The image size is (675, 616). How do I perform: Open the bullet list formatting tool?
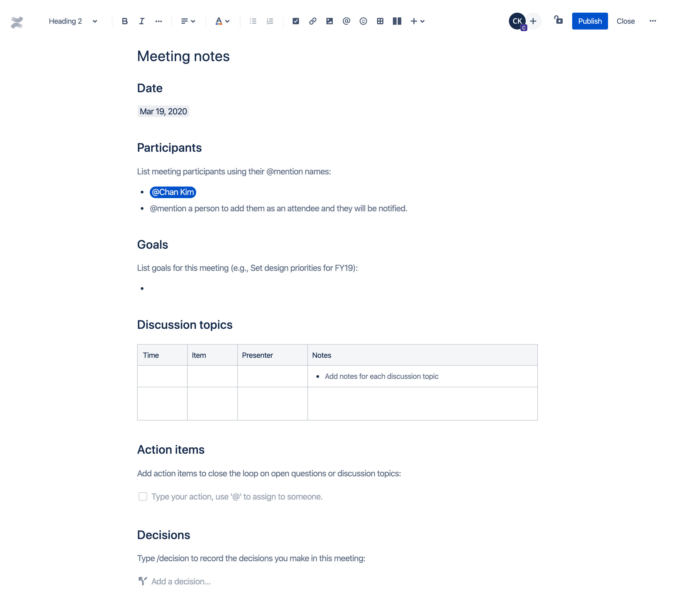point(253,21)
